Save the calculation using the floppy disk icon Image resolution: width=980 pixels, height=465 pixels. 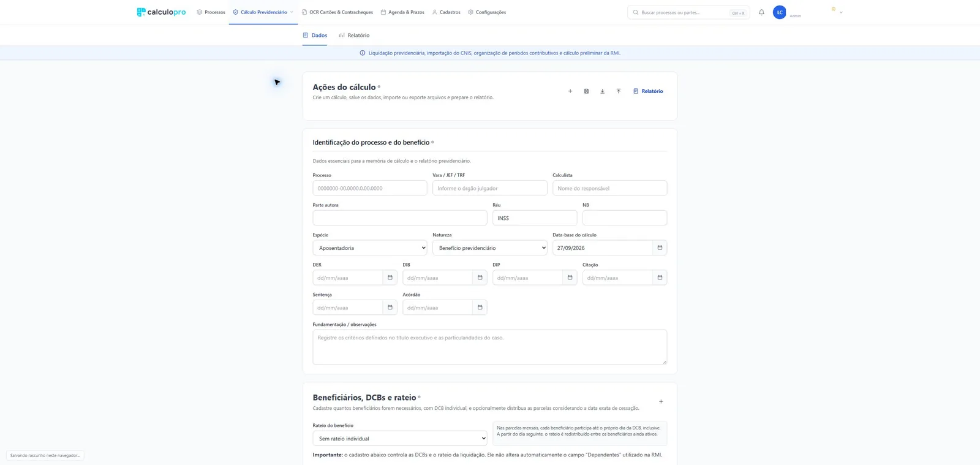click(x=586, y=91)
